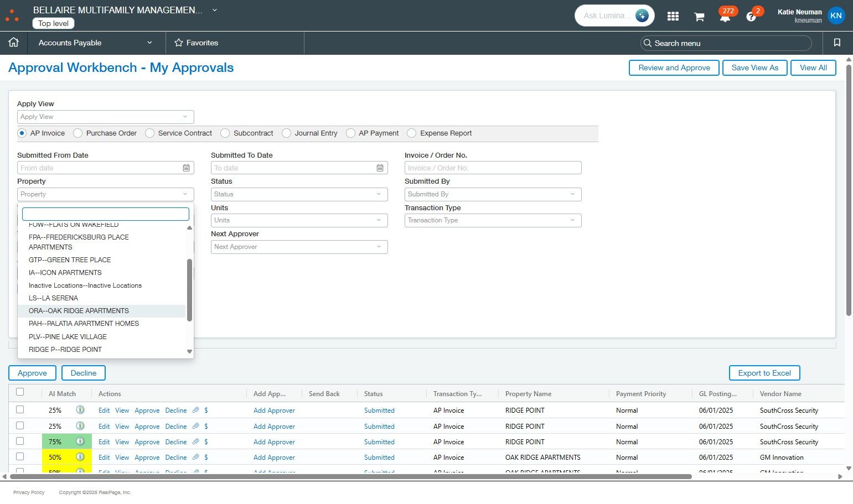Open the Accounts Payable menu
Screen dimensions: 853x504
coord(95,43)
